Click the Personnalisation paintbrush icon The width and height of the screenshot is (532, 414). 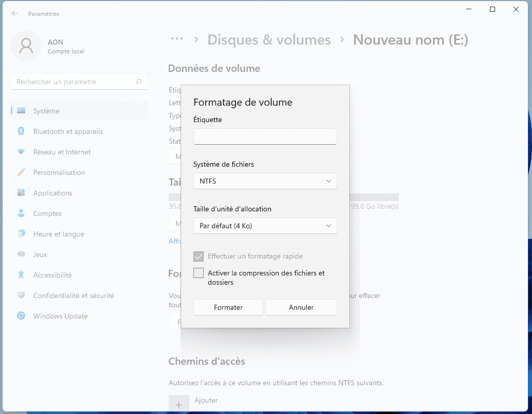21,172
